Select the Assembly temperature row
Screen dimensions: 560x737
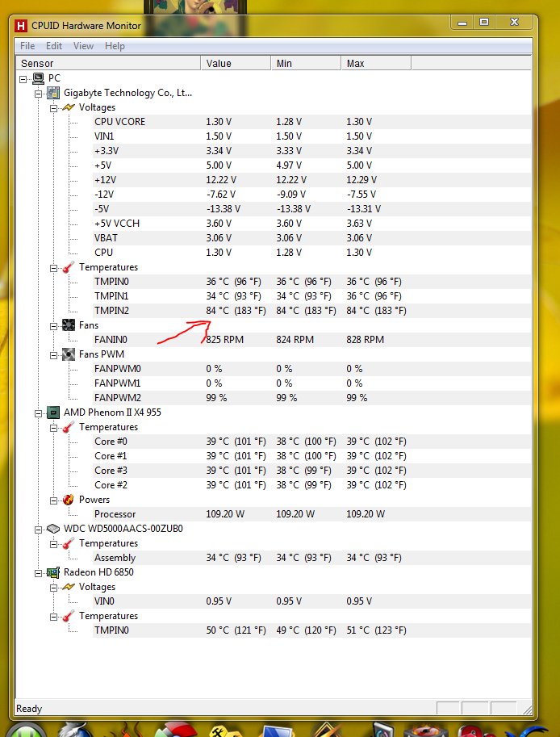point(312,558)
